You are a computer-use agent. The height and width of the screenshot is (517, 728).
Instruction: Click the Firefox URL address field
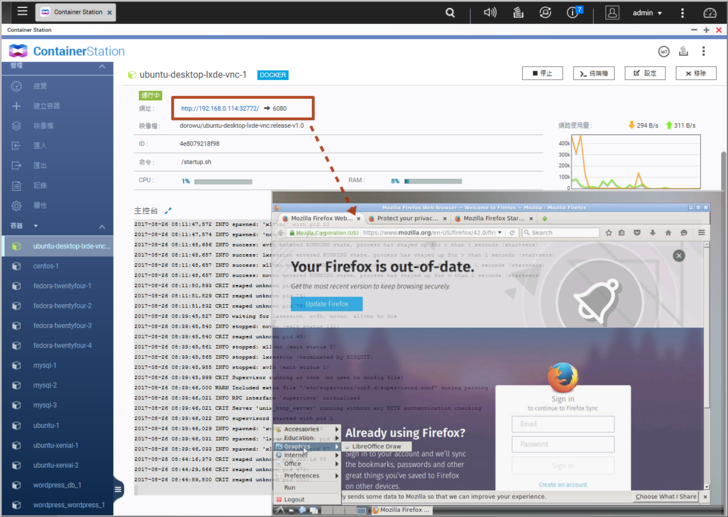[x=429, y=233]
